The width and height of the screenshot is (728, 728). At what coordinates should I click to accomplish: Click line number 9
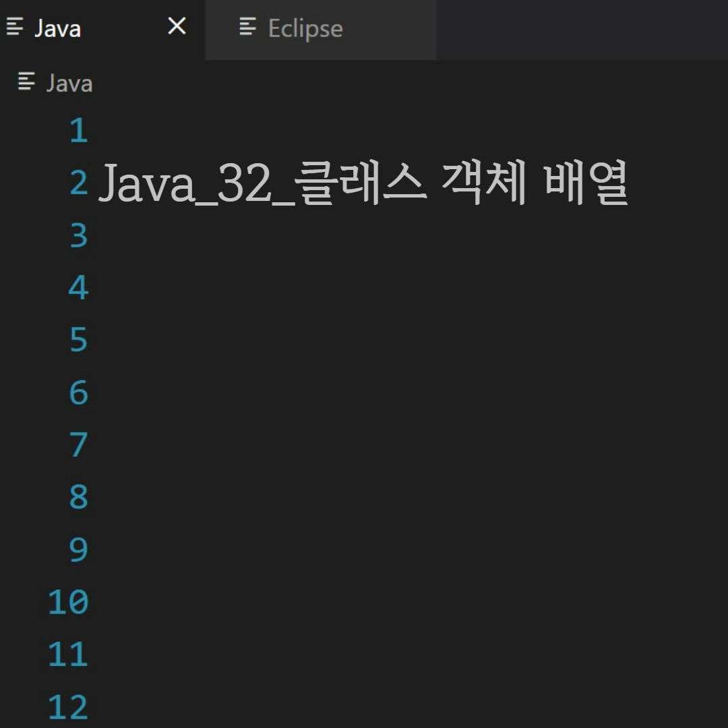[79, 550]
